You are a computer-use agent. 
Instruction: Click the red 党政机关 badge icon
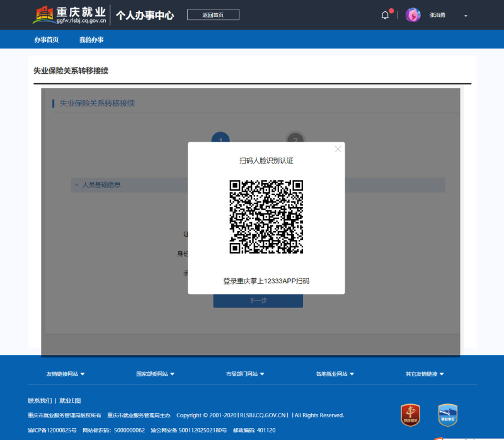coord(410,414)
